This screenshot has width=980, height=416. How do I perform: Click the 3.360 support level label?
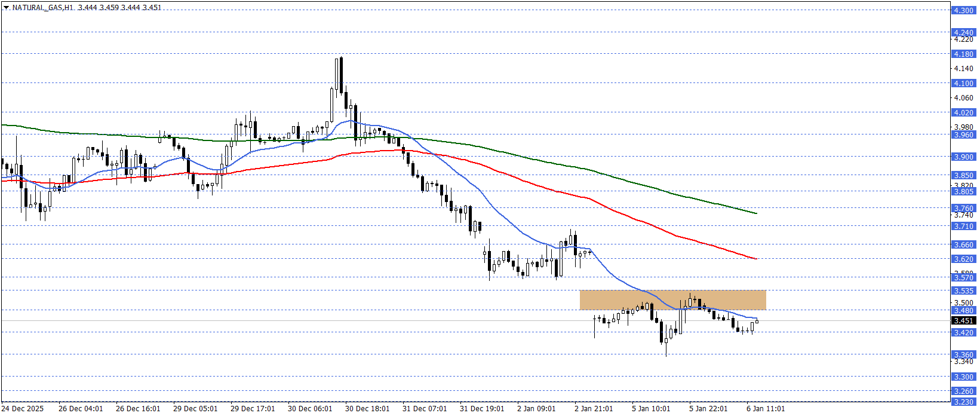click(963, 354)
